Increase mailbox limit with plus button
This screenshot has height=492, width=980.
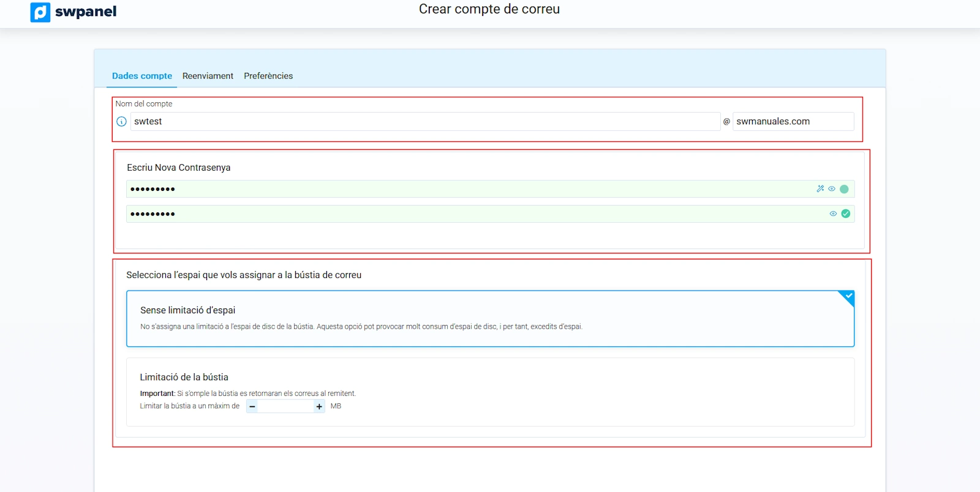coord(319,406)
